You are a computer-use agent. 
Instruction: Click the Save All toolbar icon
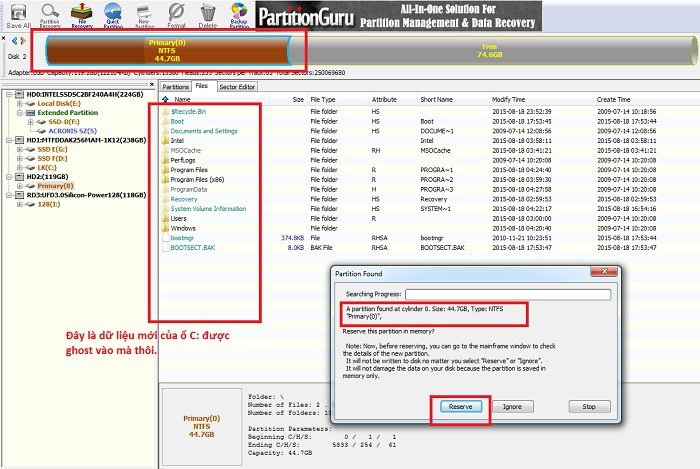[x=18, y=16]
